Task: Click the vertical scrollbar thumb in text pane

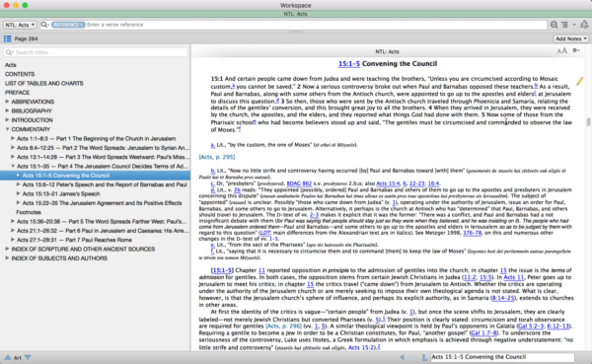Action: (588, 122)
